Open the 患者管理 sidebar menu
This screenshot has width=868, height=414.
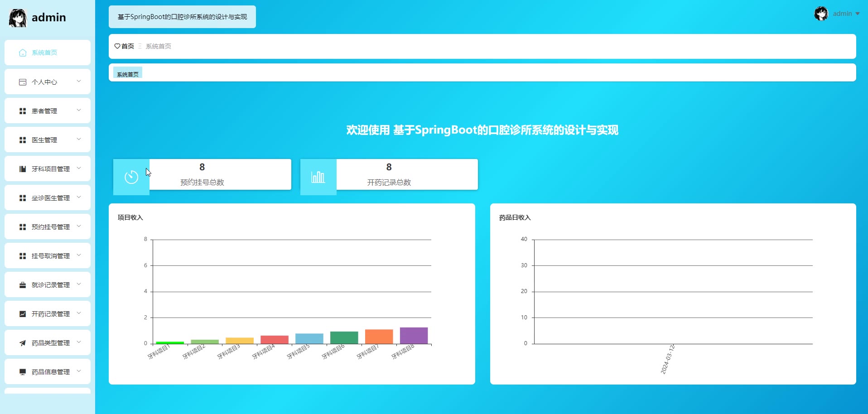(x=48, y=111)
